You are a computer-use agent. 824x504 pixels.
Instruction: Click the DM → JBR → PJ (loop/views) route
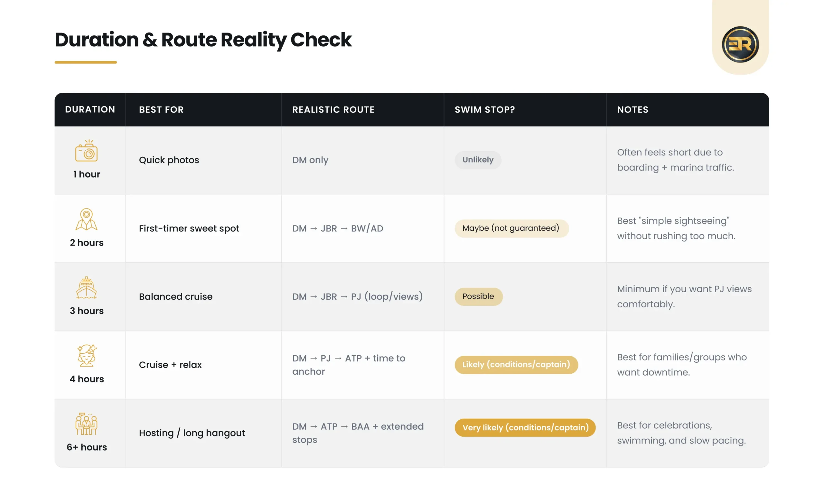358,297
